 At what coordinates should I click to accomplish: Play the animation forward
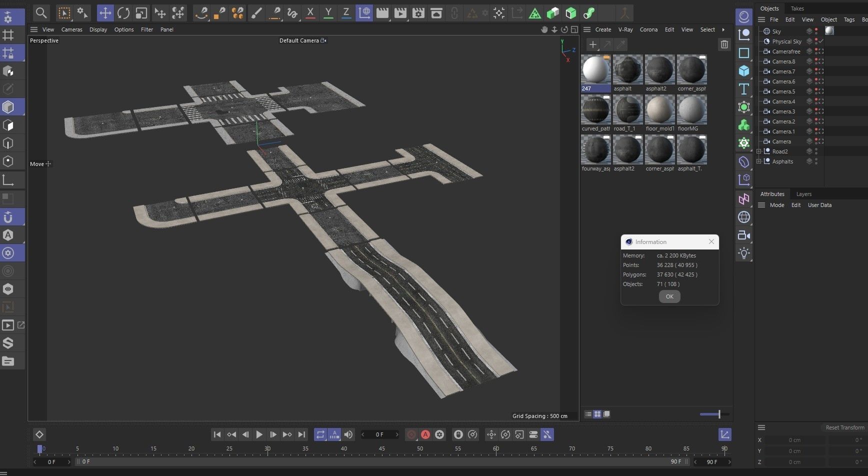tap(259, 434)
